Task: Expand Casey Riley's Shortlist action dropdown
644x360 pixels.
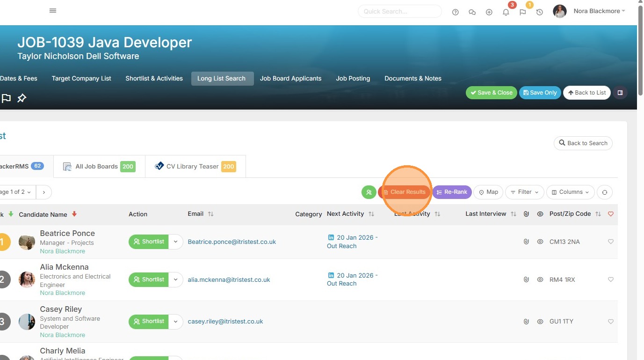Action: coord(175,321)
